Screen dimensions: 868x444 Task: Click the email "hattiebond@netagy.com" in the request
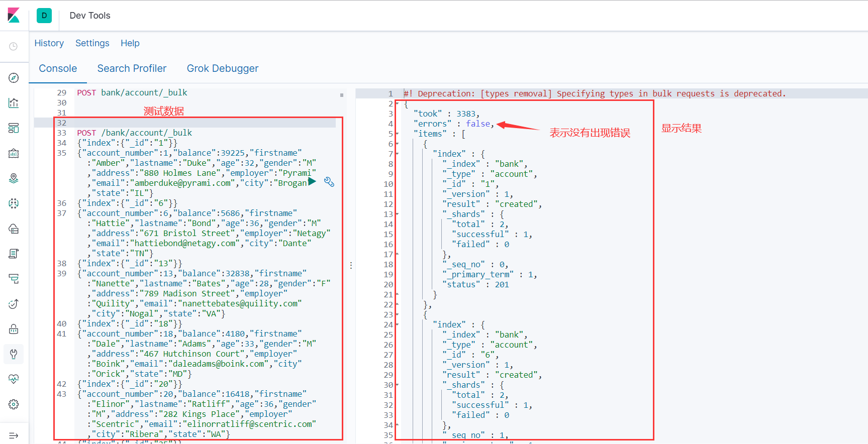(x=184, y=243)
